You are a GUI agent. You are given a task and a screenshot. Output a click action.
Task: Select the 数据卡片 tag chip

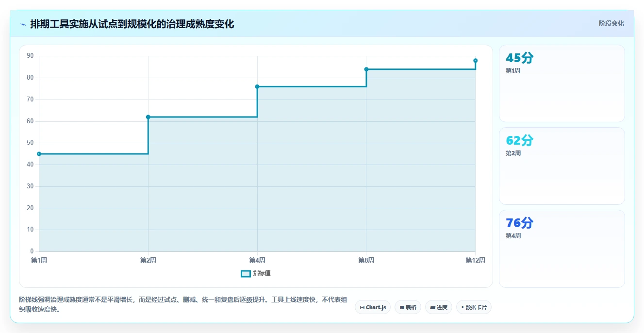click(474, 307)
